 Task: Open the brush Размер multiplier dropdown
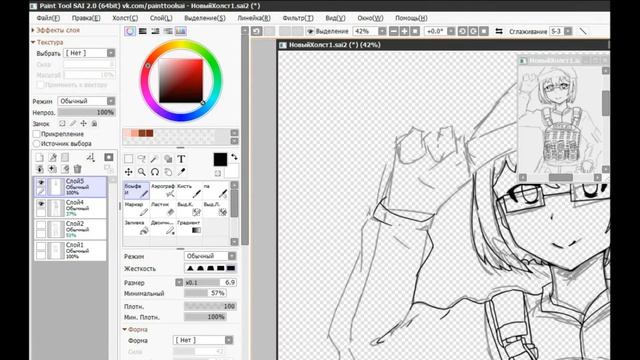pos(179,282)
